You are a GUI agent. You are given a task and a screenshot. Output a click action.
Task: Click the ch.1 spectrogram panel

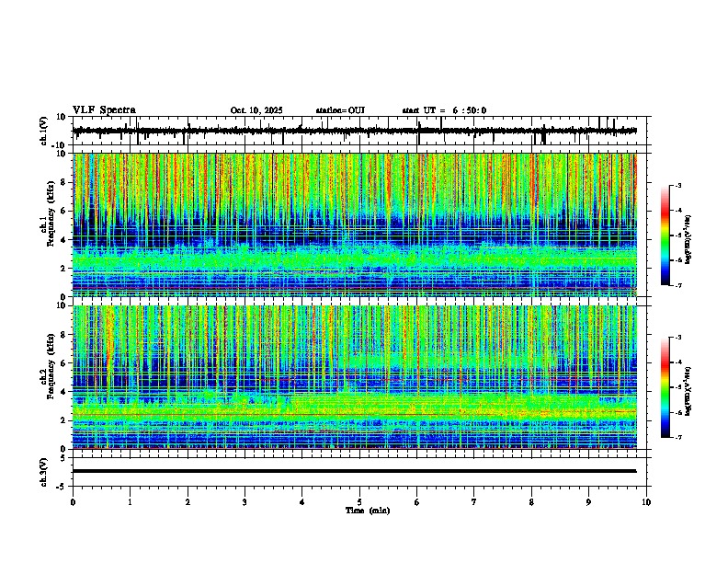click(x=354, y=224)
